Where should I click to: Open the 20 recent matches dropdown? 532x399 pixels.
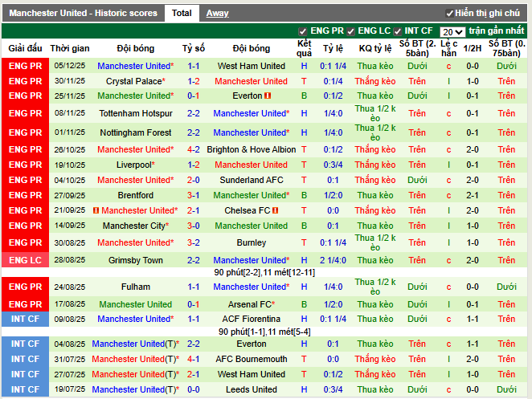click(452, 32)
